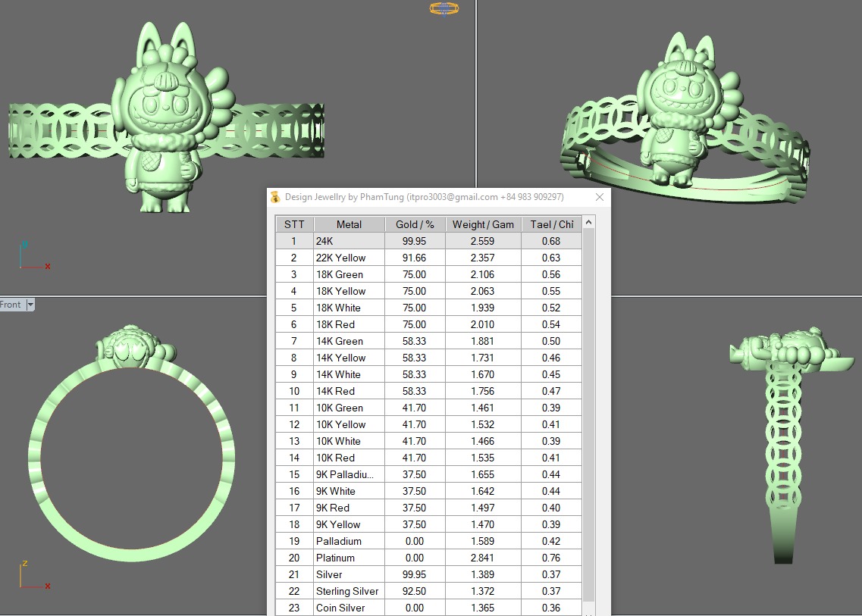The height and width of the screenshot is (616, 862).
Task: Click the 2.559 weight value
Action: [x=483, y=241]
